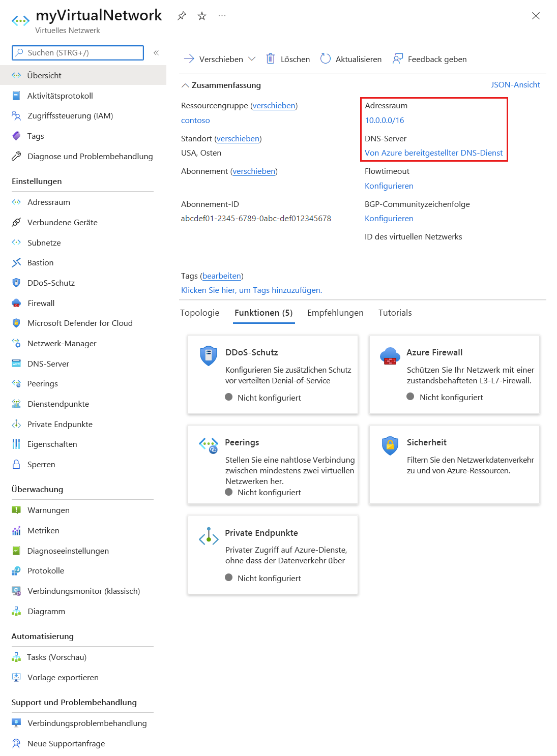Open the contoso resource group link
This screenshot has height=756, width=557.
click(x=195, y=120)
